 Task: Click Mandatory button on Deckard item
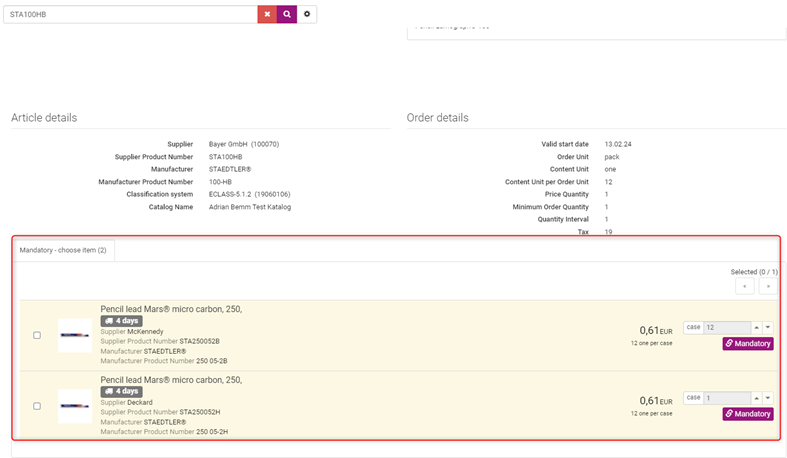click(748, 414)
